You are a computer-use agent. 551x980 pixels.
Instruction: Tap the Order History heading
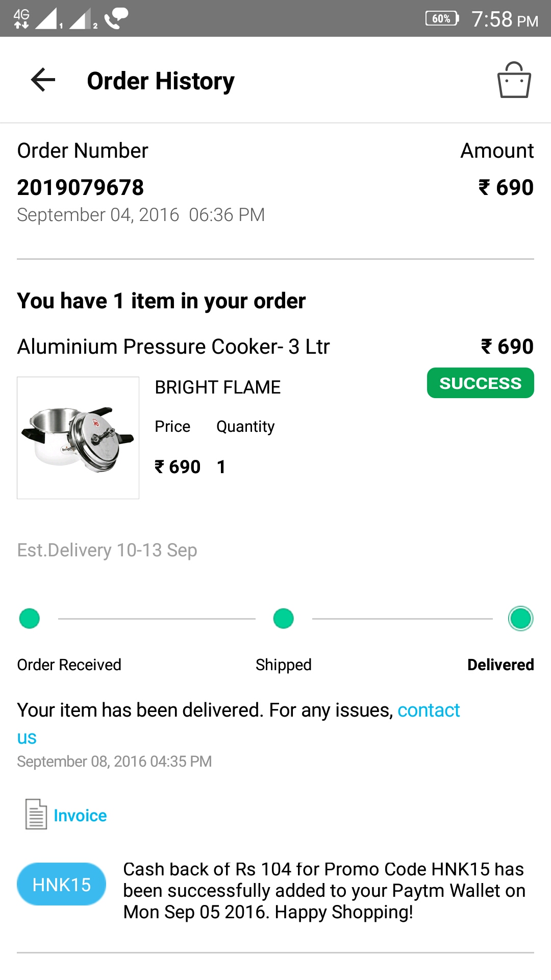pyautogui.click(x=161, y=81)
